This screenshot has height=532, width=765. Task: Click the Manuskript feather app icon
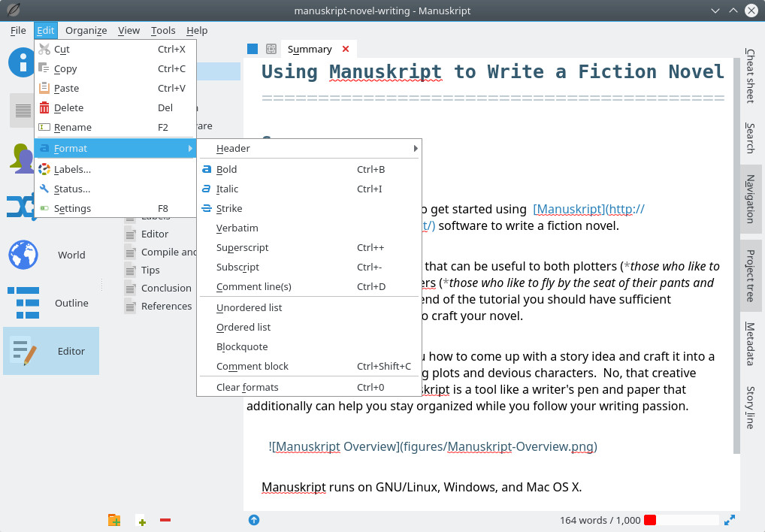point(14,11)
